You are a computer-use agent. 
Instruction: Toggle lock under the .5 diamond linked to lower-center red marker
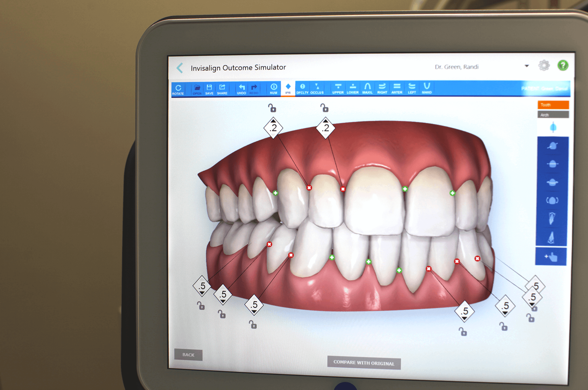pyautogui.click(x=463, y=332)
